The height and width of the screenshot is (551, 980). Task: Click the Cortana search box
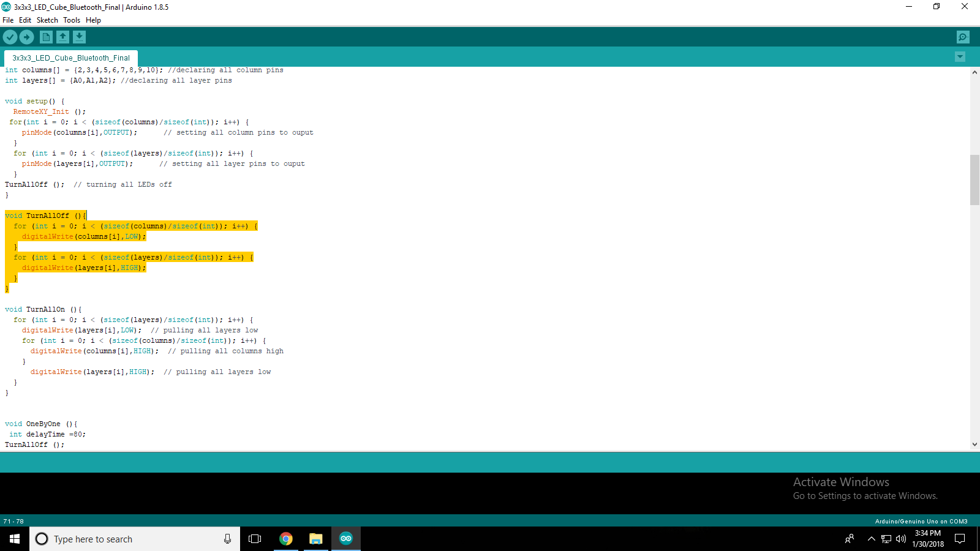[x=135, y=539]
